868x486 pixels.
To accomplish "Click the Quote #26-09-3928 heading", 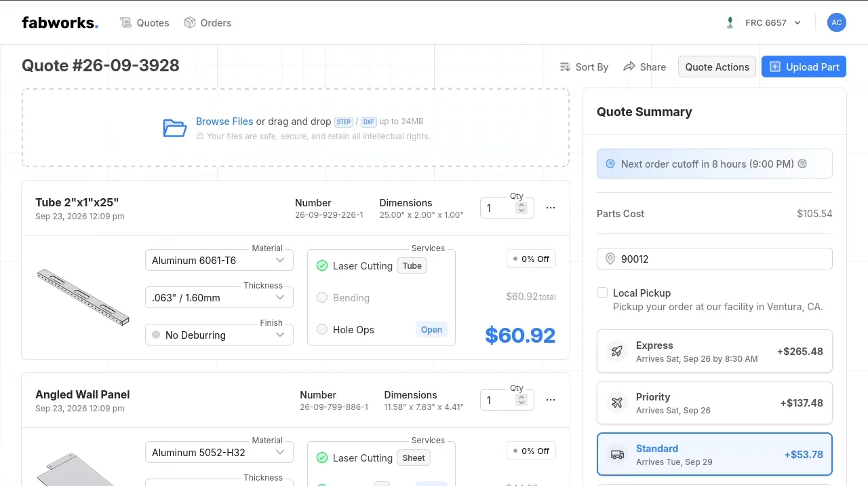I will (x=100, y=65).
